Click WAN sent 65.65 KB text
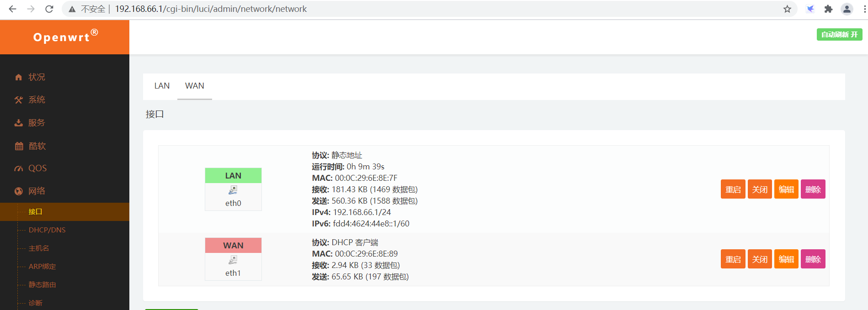This screenshot has width=868, height=310. pos(370,277)
